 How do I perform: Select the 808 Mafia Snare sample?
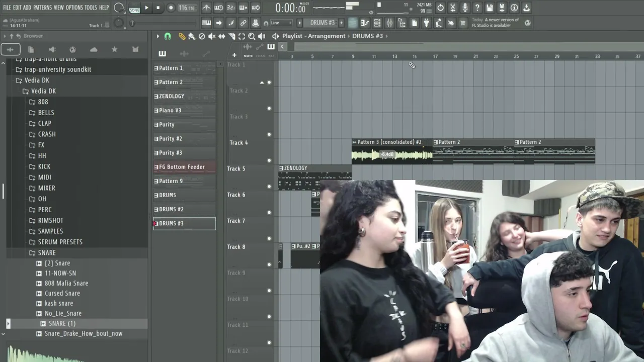click(66, 283)
